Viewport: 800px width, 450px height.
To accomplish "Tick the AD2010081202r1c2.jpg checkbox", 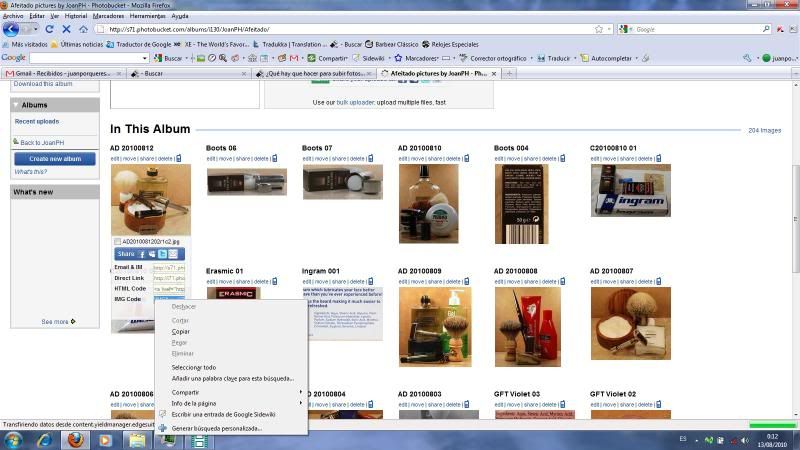I will pyautogui.click(x=117, y=242).
